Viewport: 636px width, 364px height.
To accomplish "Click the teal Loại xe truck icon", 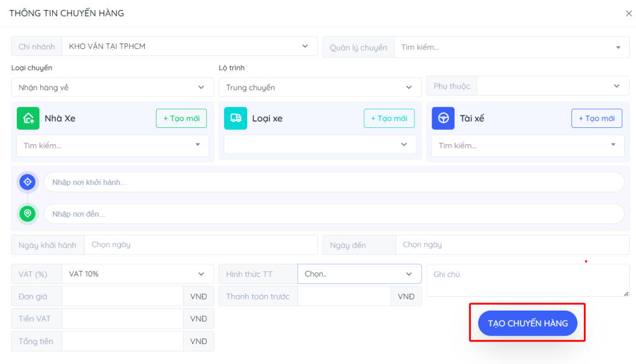I will tap(235, 118).
